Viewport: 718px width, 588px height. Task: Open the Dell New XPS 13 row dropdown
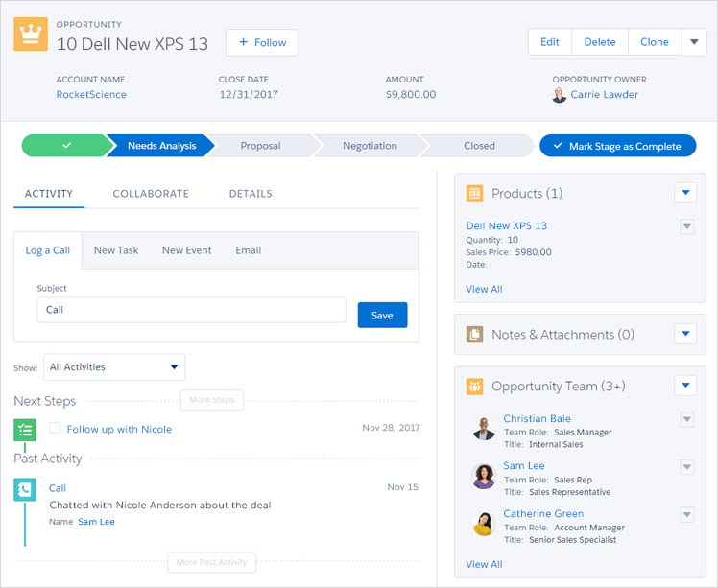point(687,226)
